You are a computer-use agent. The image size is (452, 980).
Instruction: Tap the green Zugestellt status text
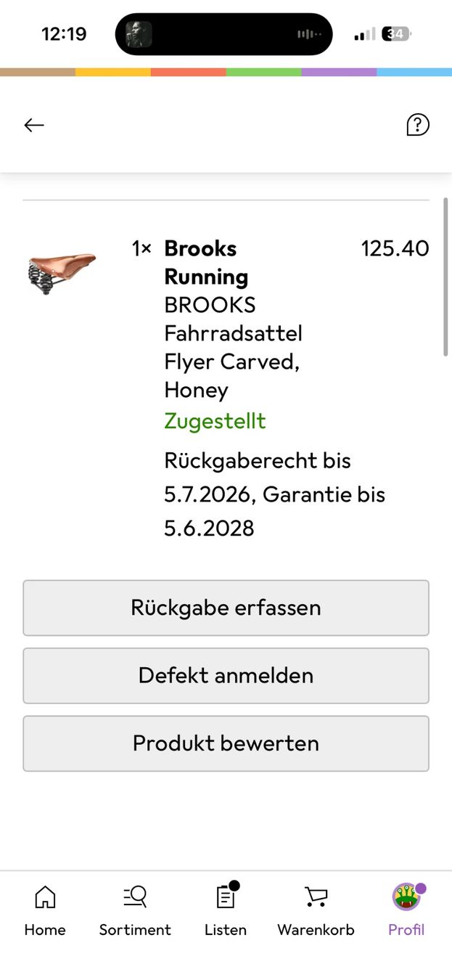click(x=215, y=421)
